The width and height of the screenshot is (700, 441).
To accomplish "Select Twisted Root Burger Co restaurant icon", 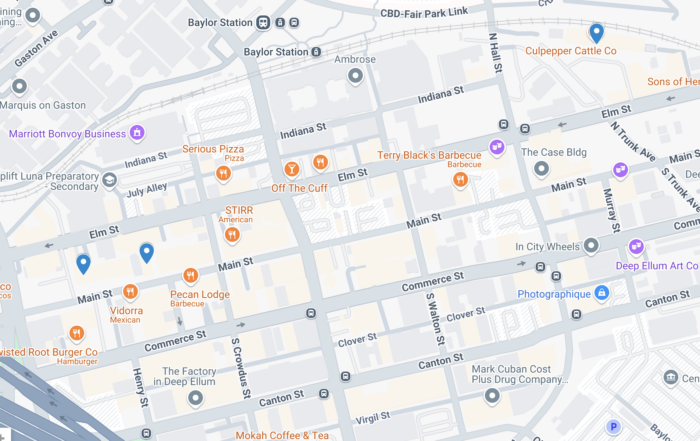I will click(76, 333).
